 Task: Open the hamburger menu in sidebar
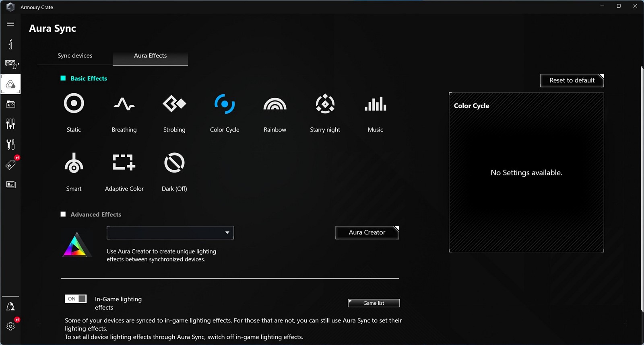click(10, 24)
